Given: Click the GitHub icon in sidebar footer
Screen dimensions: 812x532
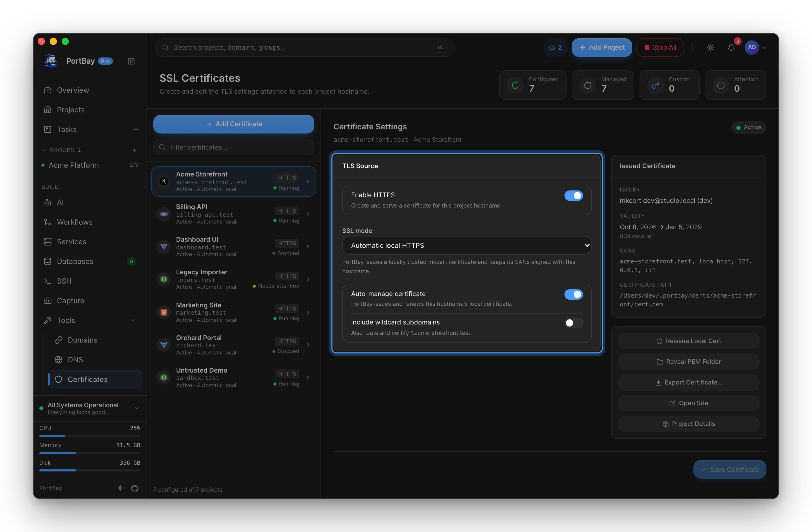Looking at the screenshot, I should click(135, 488).
